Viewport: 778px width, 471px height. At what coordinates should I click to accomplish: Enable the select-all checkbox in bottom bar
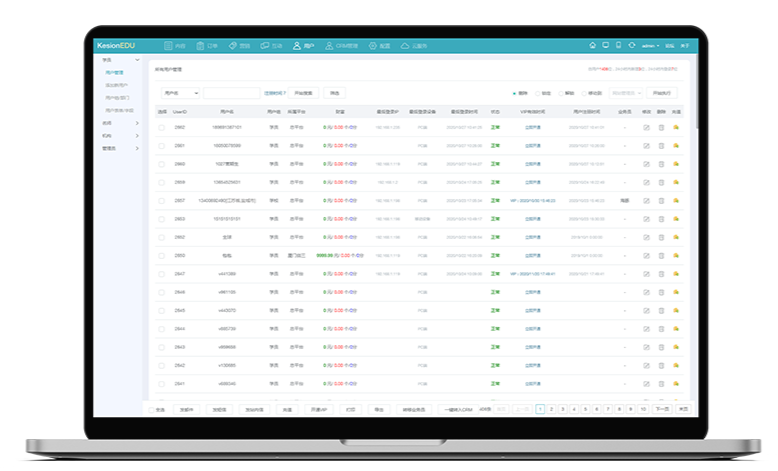[x=152, y=409]
